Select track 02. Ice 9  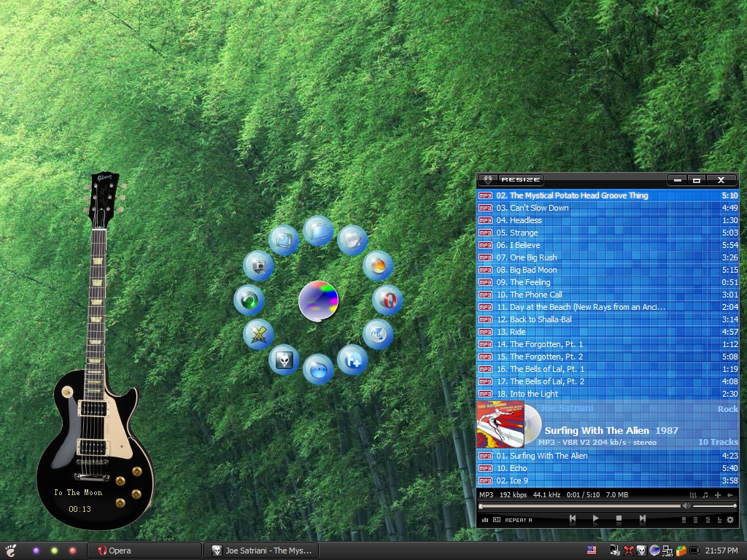(x=608, y=480)
